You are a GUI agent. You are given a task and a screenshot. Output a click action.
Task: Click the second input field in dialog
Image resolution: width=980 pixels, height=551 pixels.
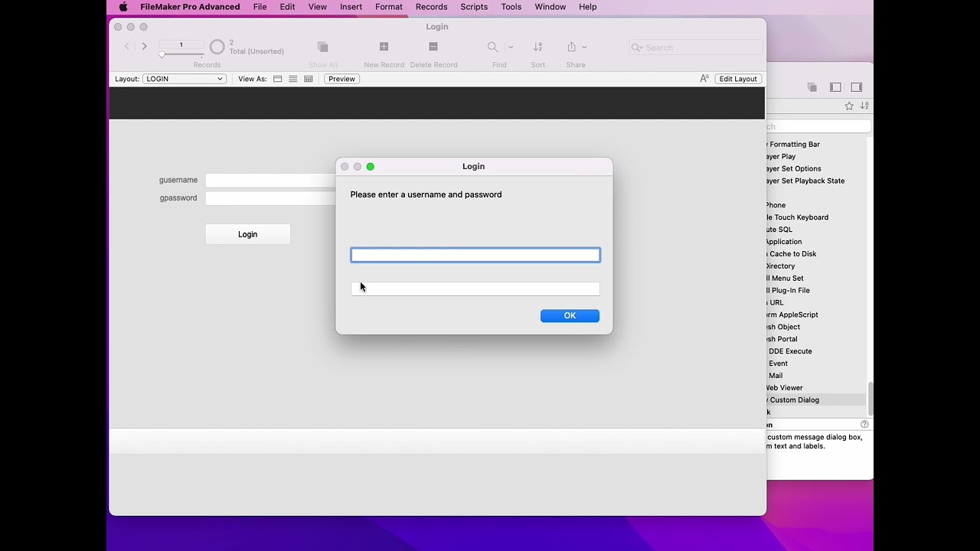coord(475,289)
